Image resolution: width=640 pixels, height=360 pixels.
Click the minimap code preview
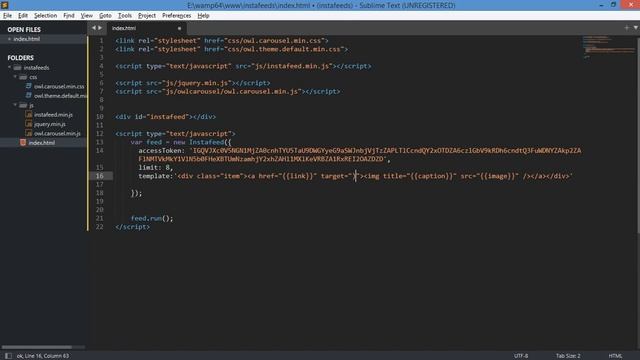pyautogui.click(x=608, y=47)
